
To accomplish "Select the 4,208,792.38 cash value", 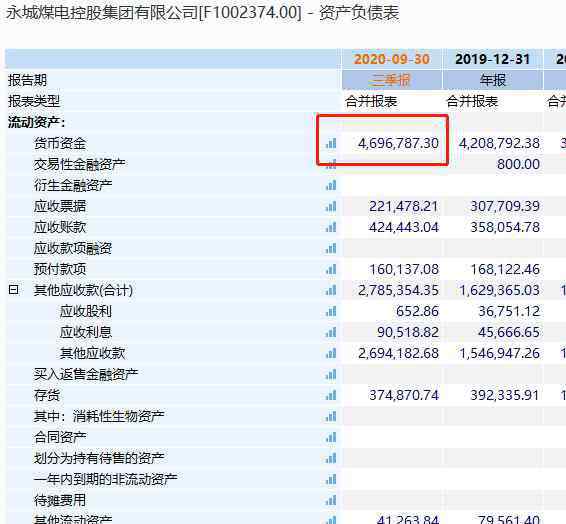I will [x=499, y=143].
